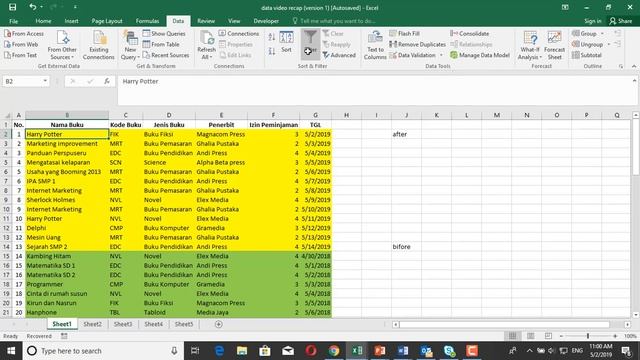Click Show Queries
640x360 pixels.
pos(164,33)
